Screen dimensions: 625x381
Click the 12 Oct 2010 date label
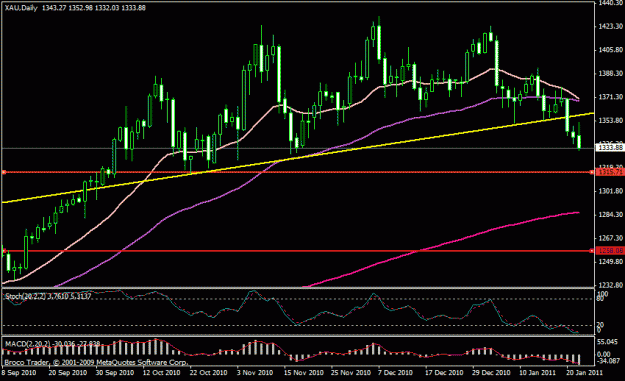[161, 373]
